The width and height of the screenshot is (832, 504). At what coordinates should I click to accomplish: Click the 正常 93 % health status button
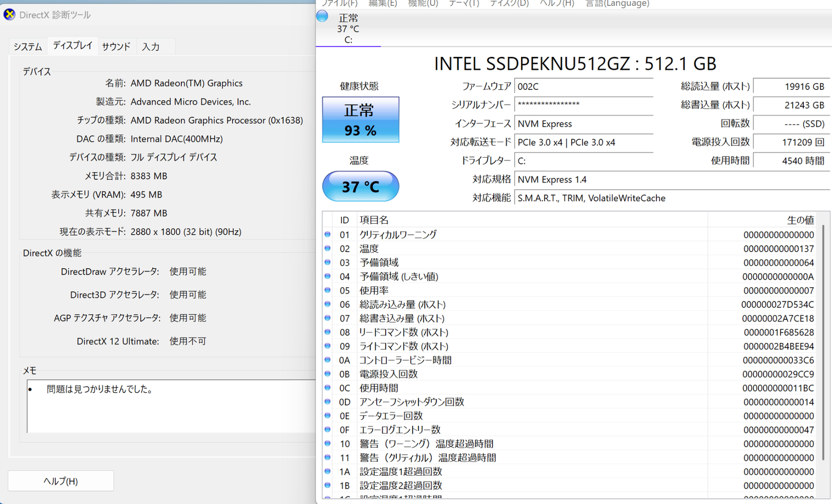360,120
